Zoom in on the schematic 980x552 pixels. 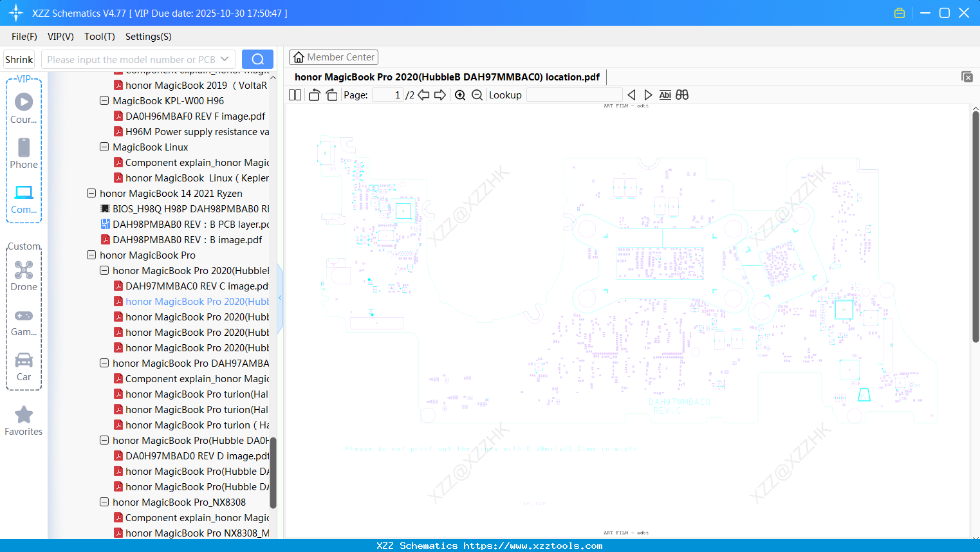pos(460,95)
